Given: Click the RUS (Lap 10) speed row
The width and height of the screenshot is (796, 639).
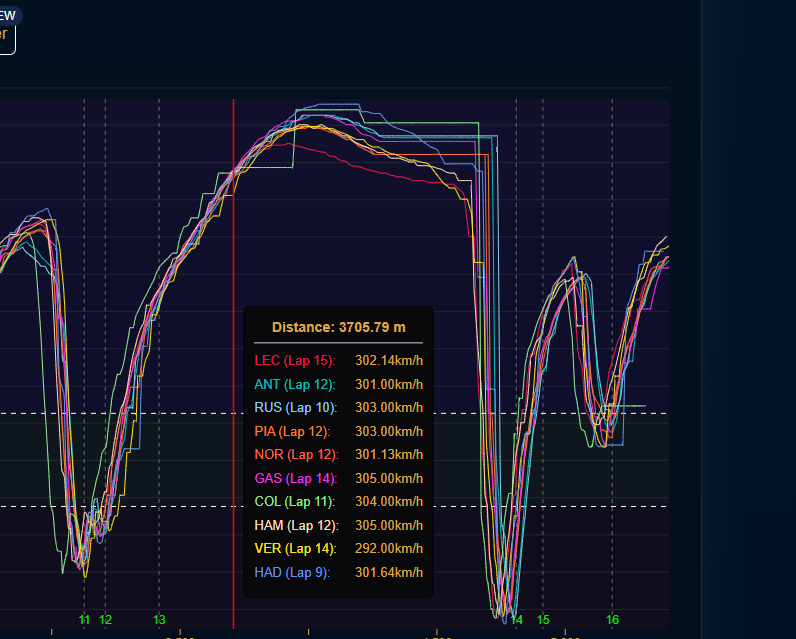Looking at the screenshot, I should tap(339, 408).
